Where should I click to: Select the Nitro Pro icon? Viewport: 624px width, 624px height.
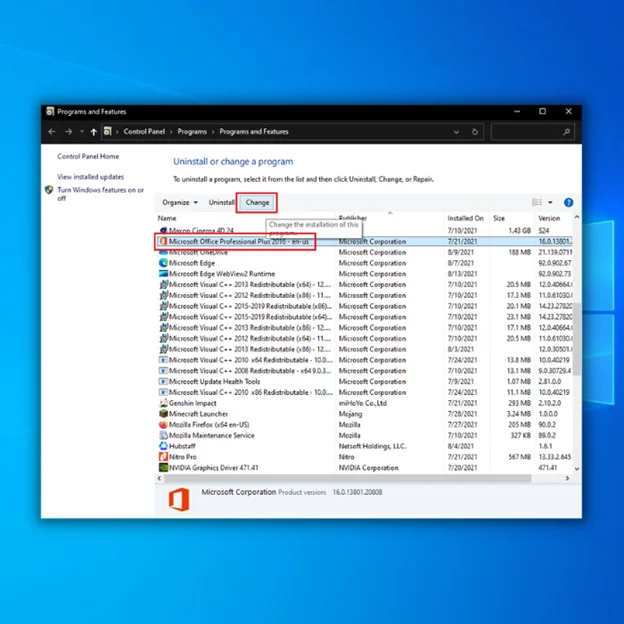(163, 457)
